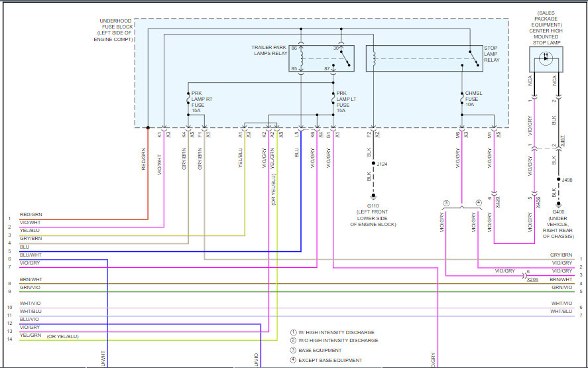This screenshot has width=588, height=368.
Task: Click the G400 ground label
Action: [x=558, y=212]
